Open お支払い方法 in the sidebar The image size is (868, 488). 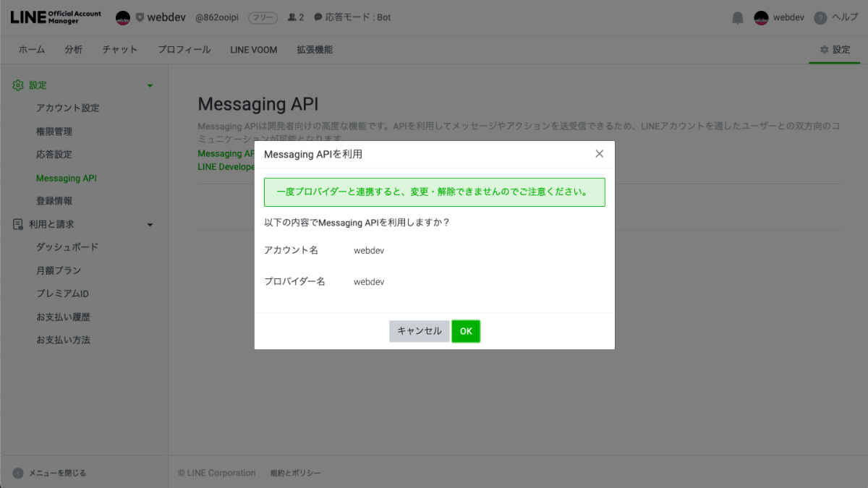pyautogui.click(x=64, y=340)
